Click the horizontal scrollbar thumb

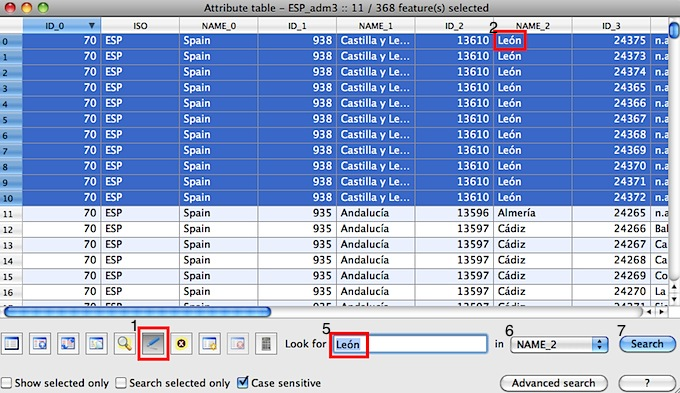click(x=137, y=311)
